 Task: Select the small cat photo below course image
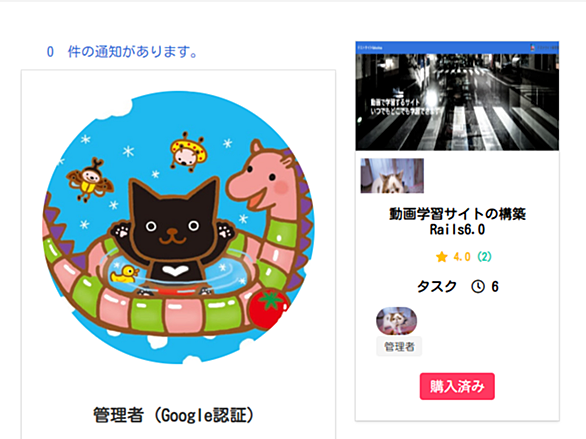(x=392, y=176)
